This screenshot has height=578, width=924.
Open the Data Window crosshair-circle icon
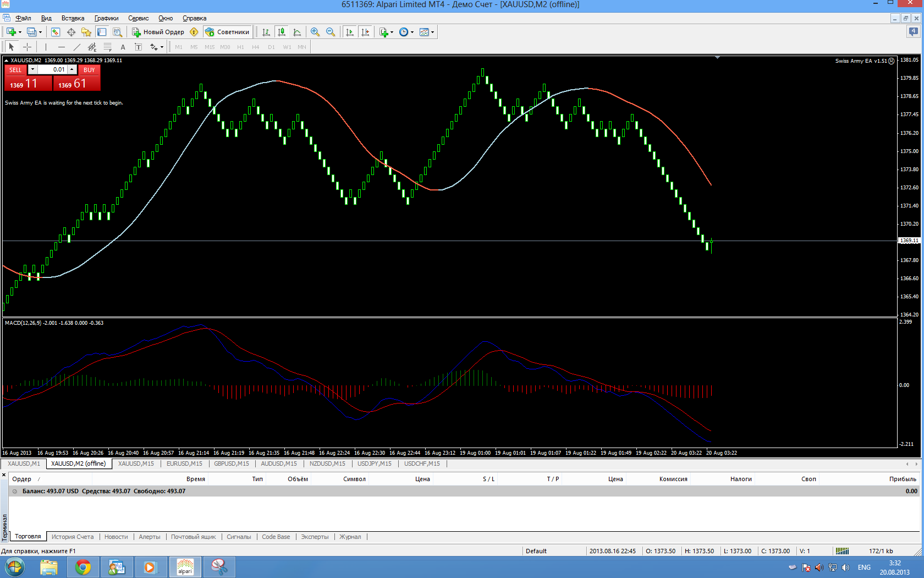[71, 32]
